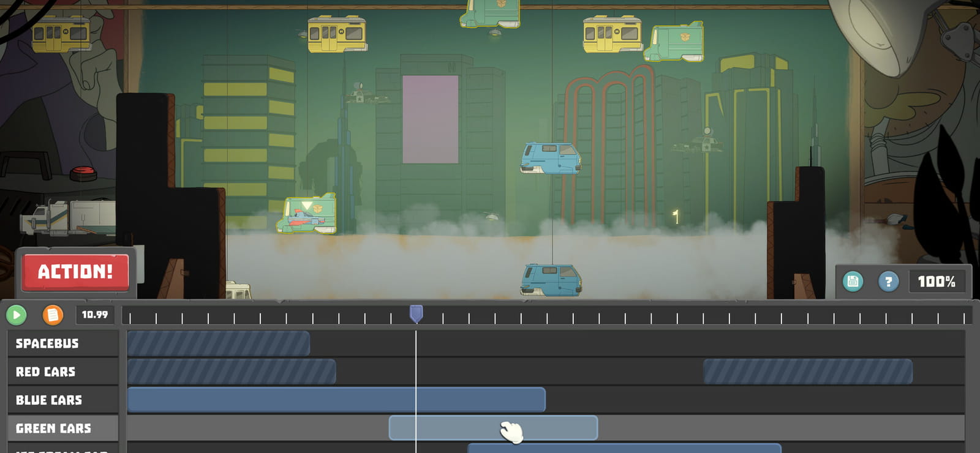Select the second Red Cars striped clip
The image size is (980, 453).
(x=808, y=372)
